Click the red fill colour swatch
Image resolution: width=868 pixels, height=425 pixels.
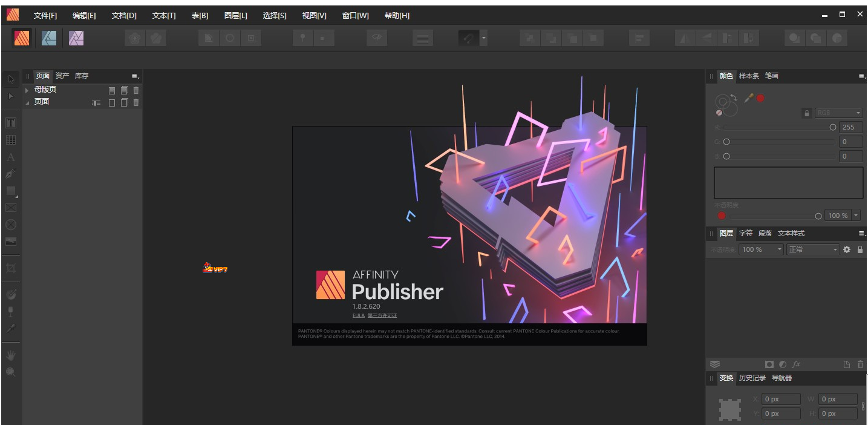[760, 98]
